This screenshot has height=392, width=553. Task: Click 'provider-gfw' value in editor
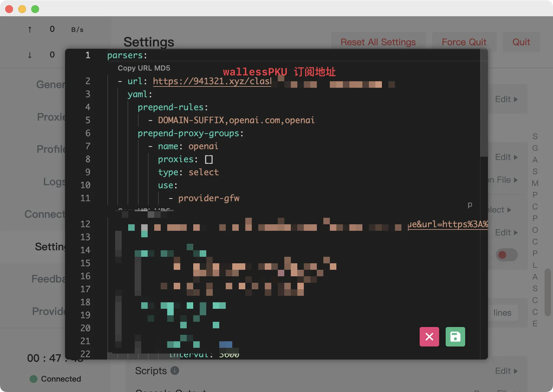[x=209, y=198]
